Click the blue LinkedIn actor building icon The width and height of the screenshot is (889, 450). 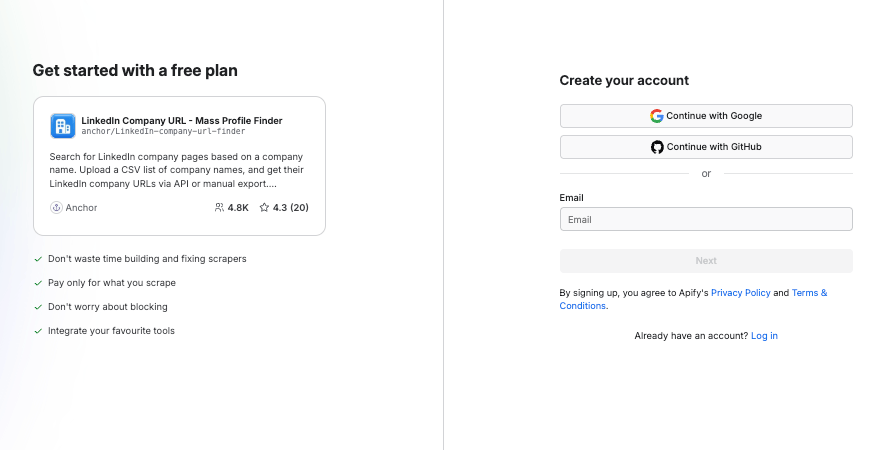click(63, 126)
